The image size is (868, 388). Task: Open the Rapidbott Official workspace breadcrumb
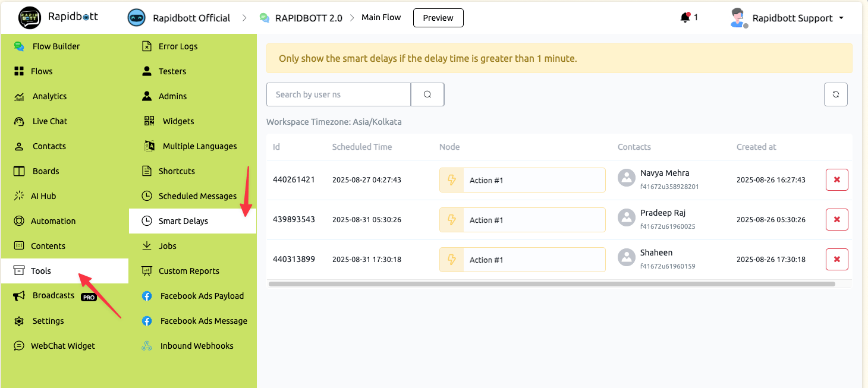[190, 18]
